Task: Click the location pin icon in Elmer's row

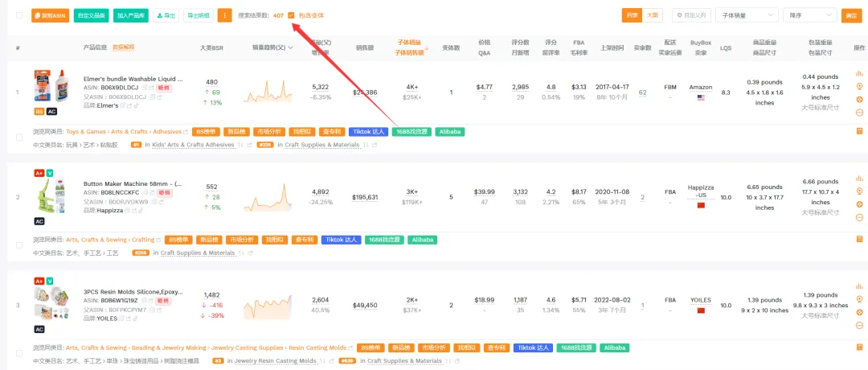Action: click(x=860, y=86)
